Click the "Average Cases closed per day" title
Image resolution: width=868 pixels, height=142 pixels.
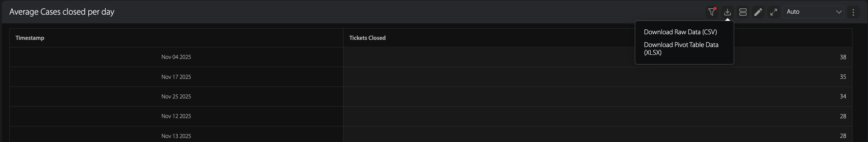pyautogui.click(x=62, y=12)
